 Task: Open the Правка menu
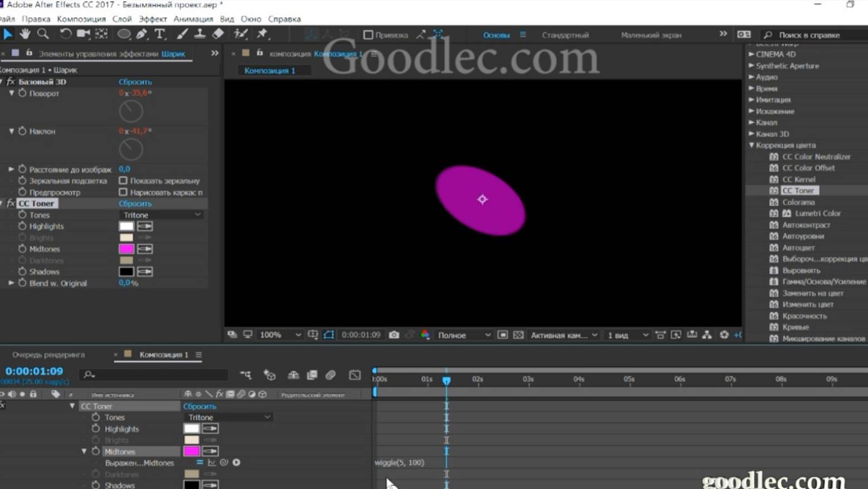[x=36, y=18]
